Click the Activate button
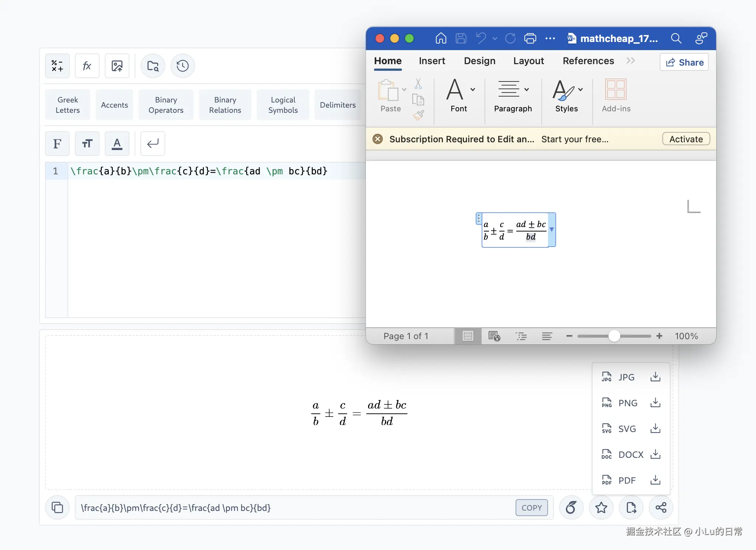This screenshot has height=550, width=756. point(686,139)
